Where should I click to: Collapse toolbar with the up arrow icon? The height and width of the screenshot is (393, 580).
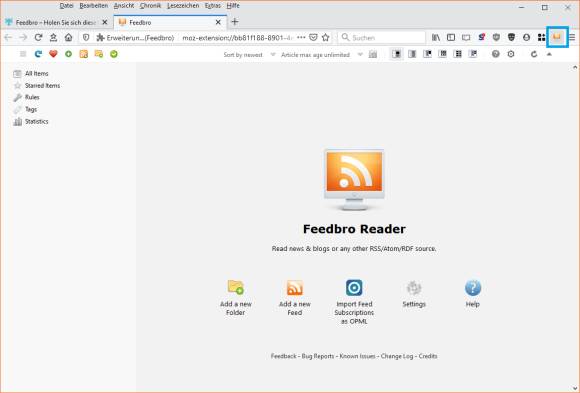point(549,54)
